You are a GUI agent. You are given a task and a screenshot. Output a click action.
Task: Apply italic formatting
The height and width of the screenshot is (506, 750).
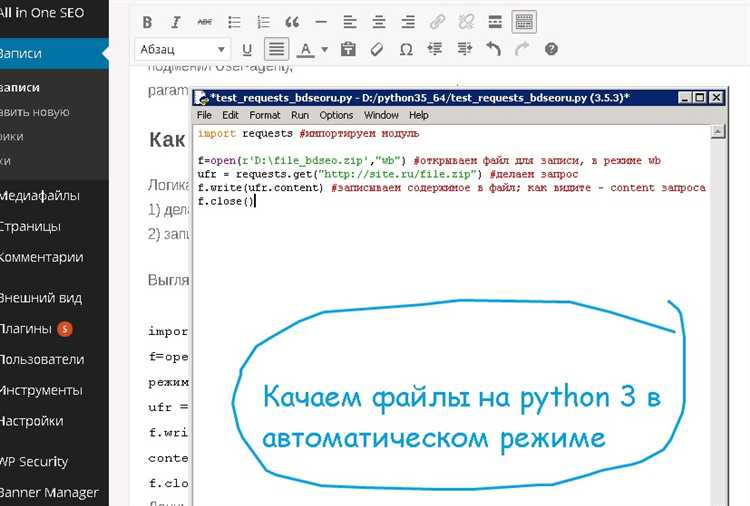pyautogui.click(x=176, y=21)
